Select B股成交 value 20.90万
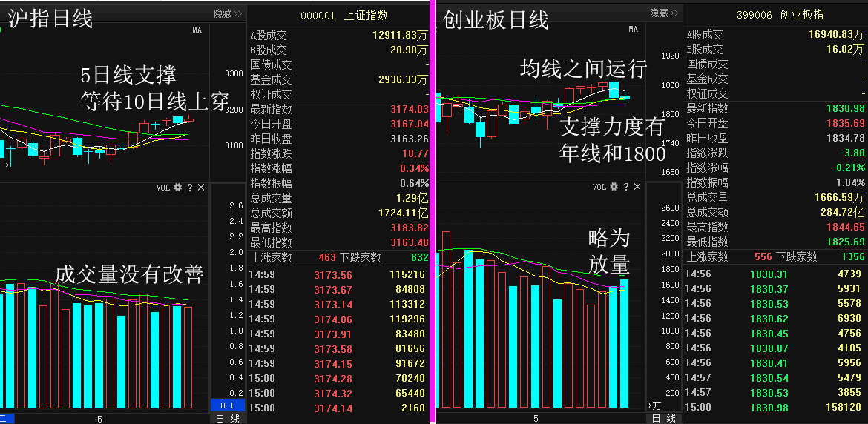Viewport: 868px width, 424px height. click(408, 50)
